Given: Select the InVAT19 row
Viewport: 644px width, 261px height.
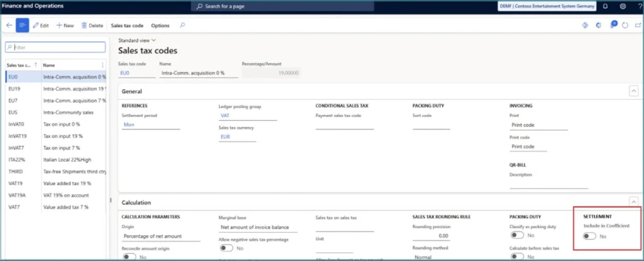Looking at the screenshot, I should [x=55, y=136].
